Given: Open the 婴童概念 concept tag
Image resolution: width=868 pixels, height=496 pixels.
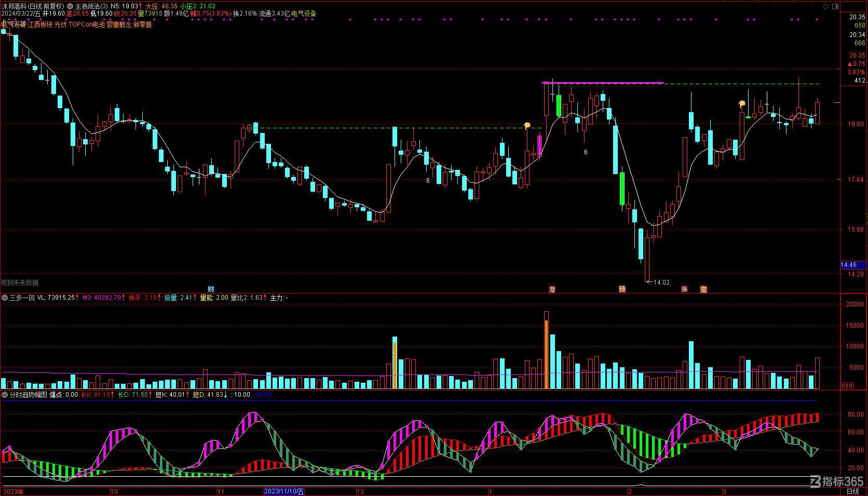Looking at the screenshot, I should (x=119, y=24).
